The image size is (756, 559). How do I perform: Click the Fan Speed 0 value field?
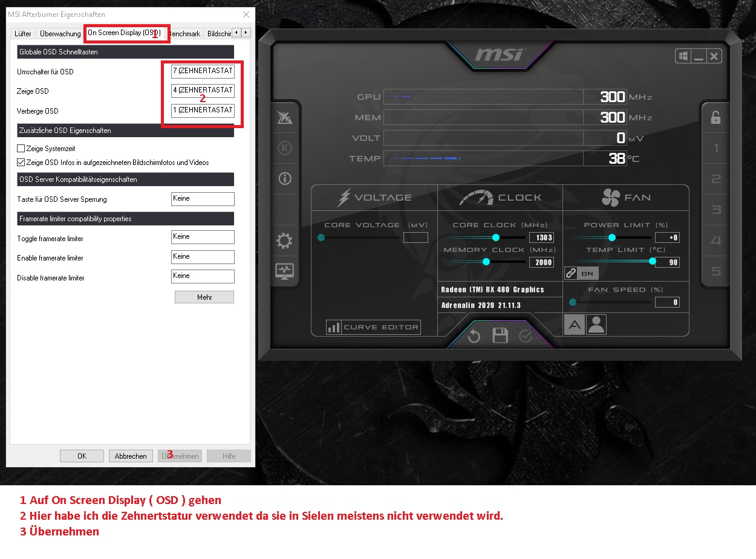pos(667,302)
